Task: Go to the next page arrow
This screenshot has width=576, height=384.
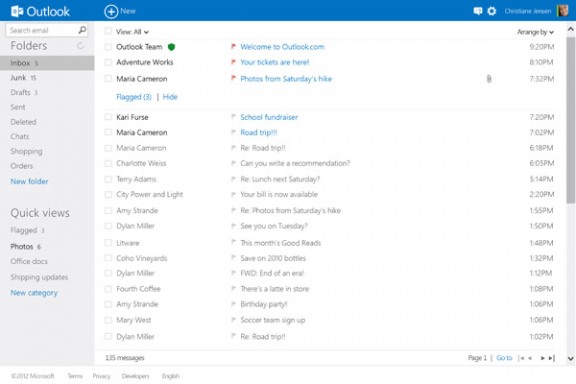Action: [542, 358]
